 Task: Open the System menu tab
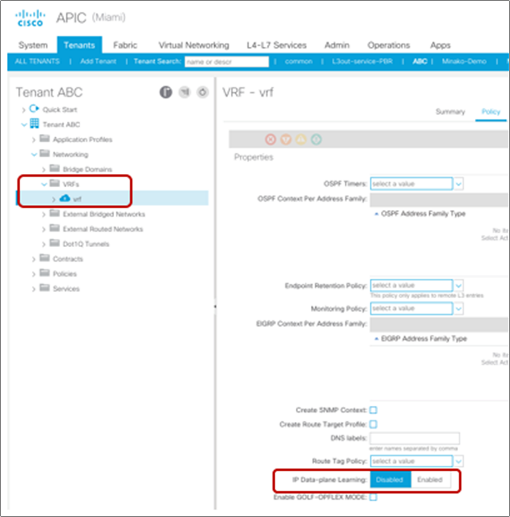(33, 45)
